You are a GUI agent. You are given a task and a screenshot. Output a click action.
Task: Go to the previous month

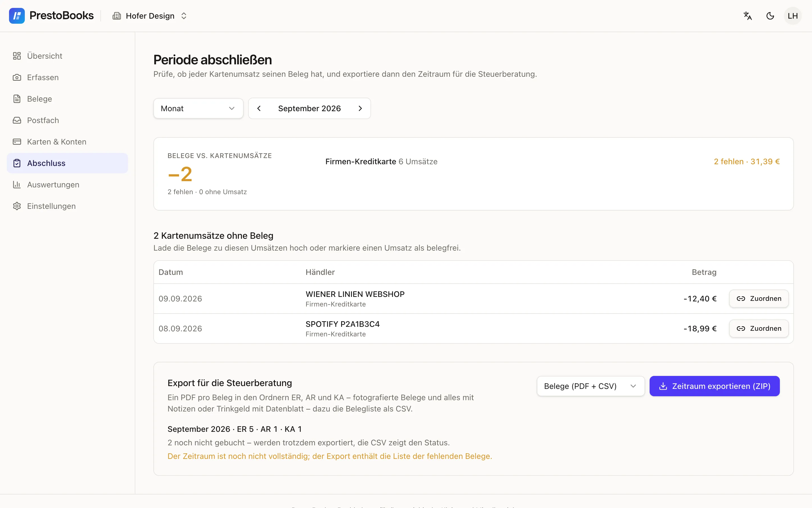pos(259,108)
